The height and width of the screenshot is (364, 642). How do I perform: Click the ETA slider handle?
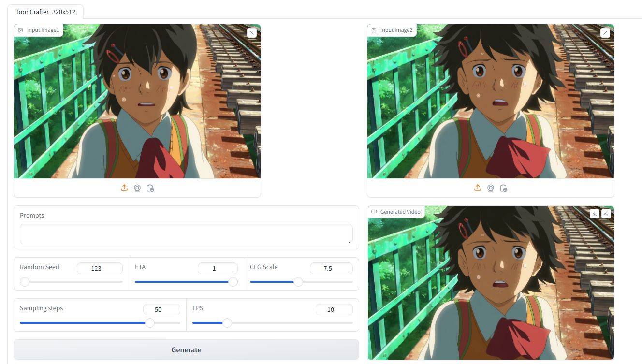233,282
